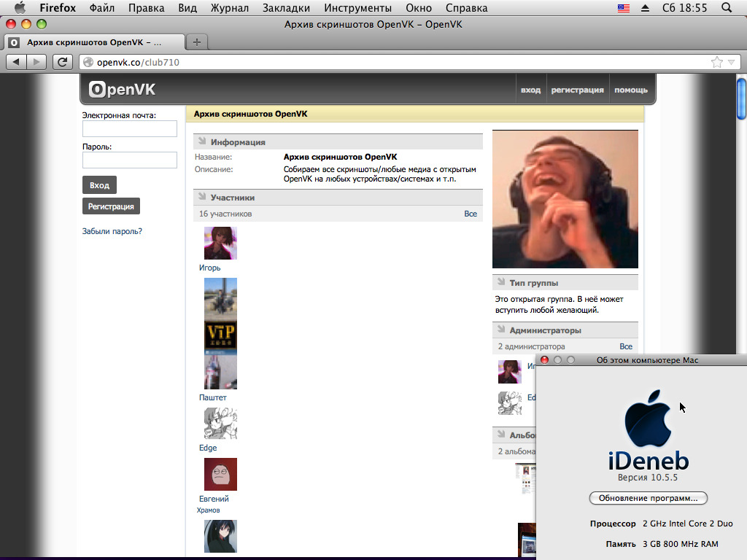Click the Edge participant name link
Image resolution: width=747 pixels, height=560 pixels.
[x=208, y=448]
